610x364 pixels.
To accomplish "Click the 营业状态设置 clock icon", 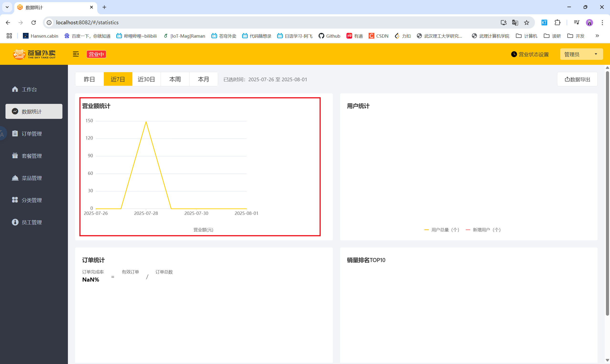I will [x=514, y=54].
